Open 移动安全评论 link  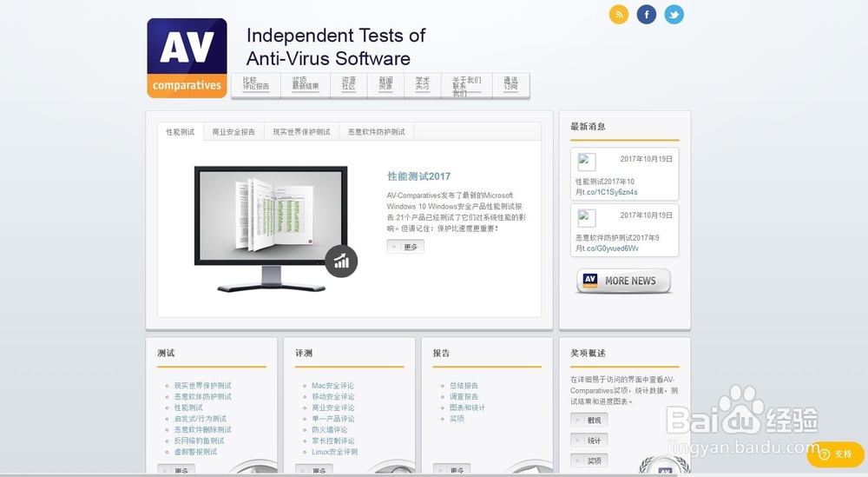click(x=333, y=397)
